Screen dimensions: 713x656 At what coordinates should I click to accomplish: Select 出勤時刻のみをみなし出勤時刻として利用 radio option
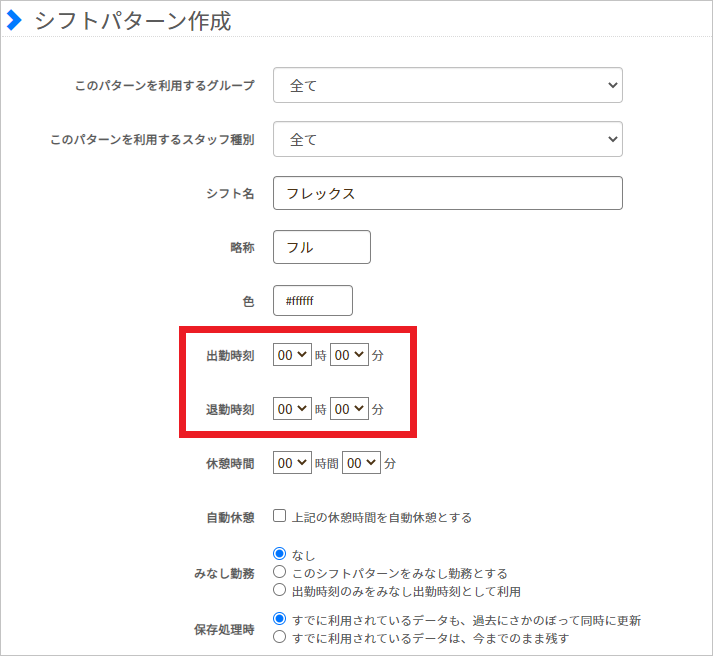[x=280, y=591]
